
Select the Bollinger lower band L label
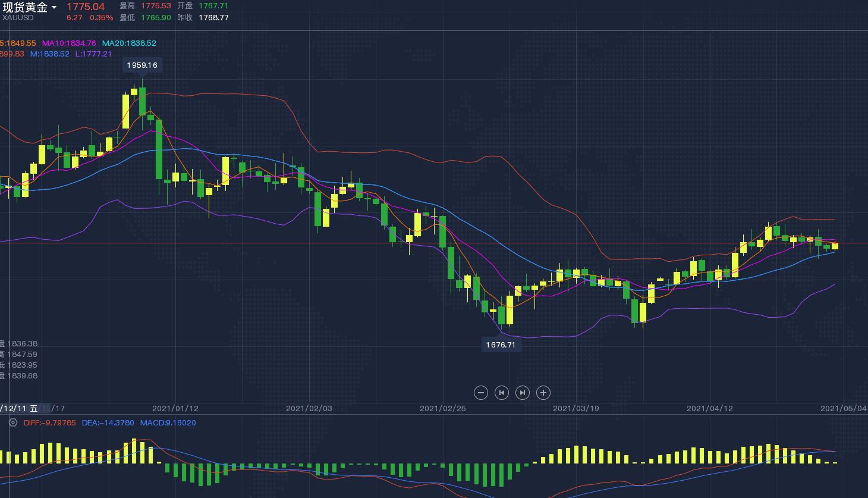(x=93, y=54)
